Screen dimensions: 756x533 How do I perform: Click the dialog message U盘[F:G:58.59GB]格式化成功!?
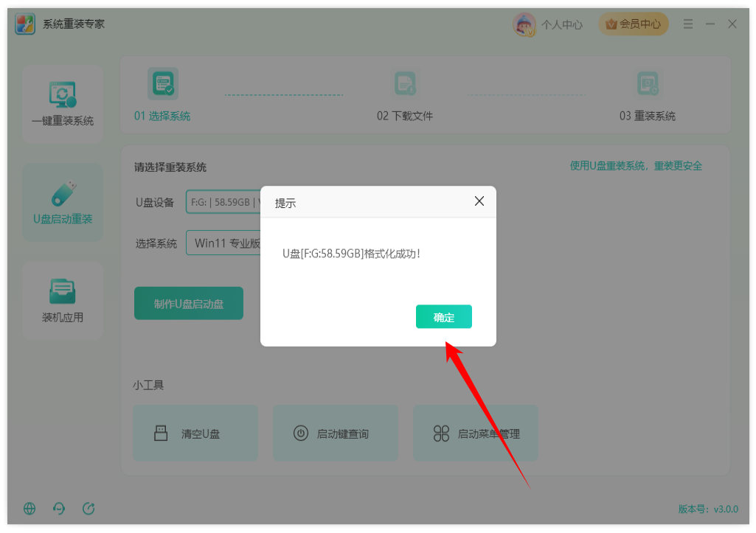click(351, 254)
